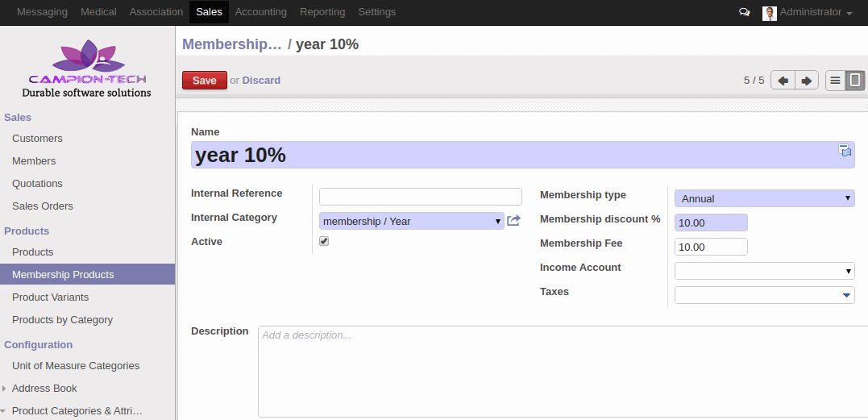The width and height of the screenshot is (868, 420).
Task: Toggle the Active checkbox
Action: [324, 241]
